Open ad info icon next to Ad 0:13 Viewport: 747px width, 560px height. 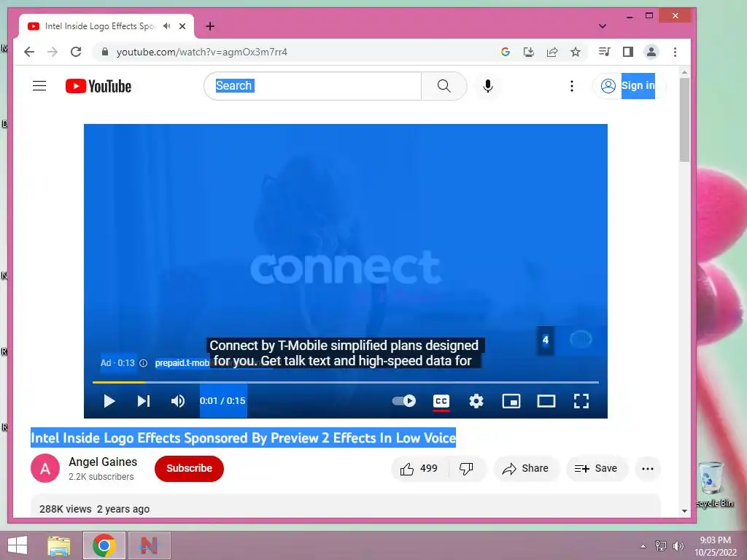143,363
